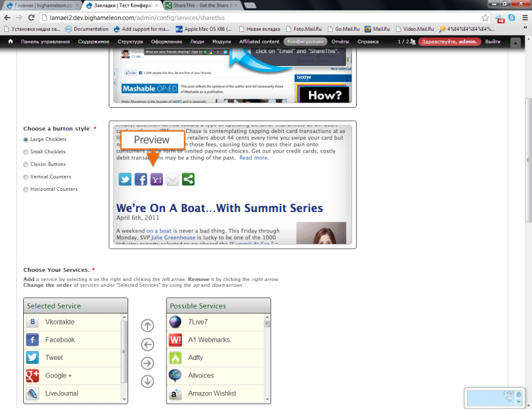The width and height of the screenshot is (532, 409).
Task: Select the 7Live7 globe icon
Action: coord(175,322)
